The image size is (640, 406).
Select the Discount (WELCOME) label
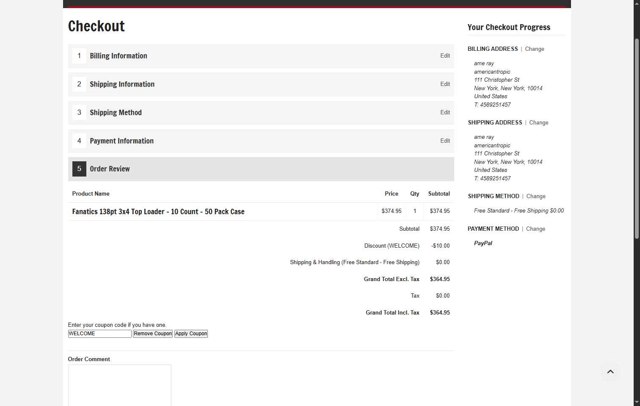[x=391, y=246]
